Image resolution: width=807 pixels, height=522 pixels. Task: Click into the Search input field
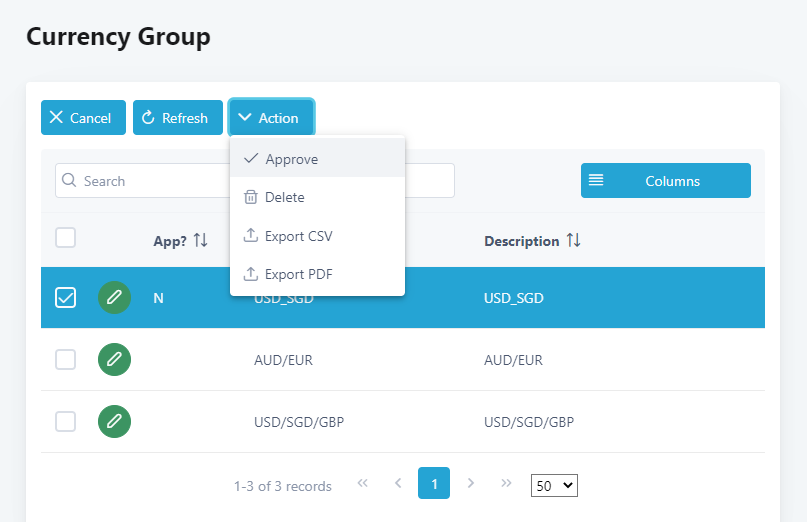tap(150, 181)
